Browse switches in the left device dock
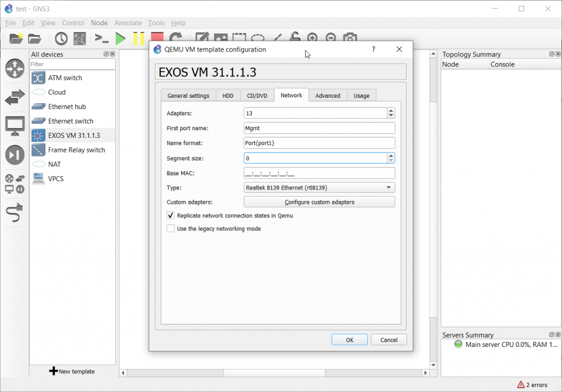 tap(15, 97)
